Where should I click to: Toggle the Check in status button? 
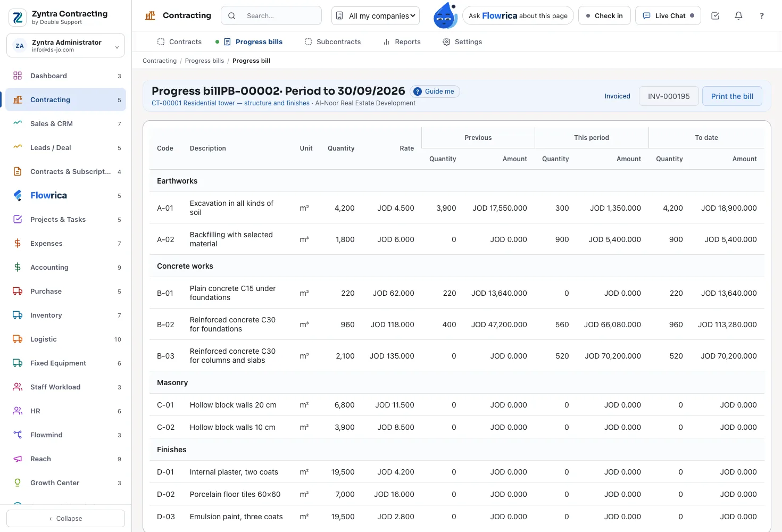click(x=604, y=16)
